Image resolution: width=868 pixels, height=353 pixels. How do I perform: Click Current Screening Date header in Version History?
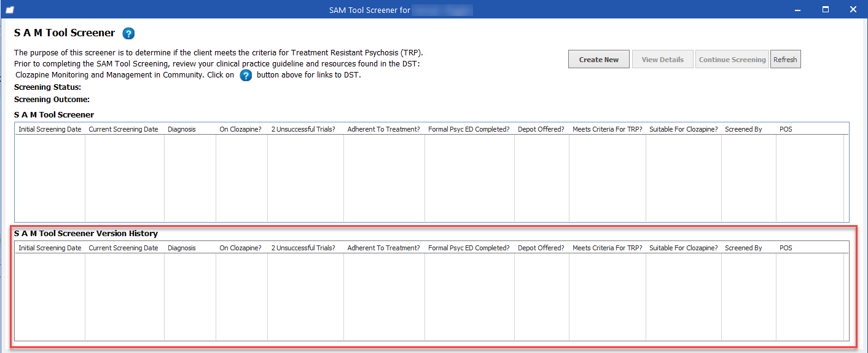pos(123,248)
